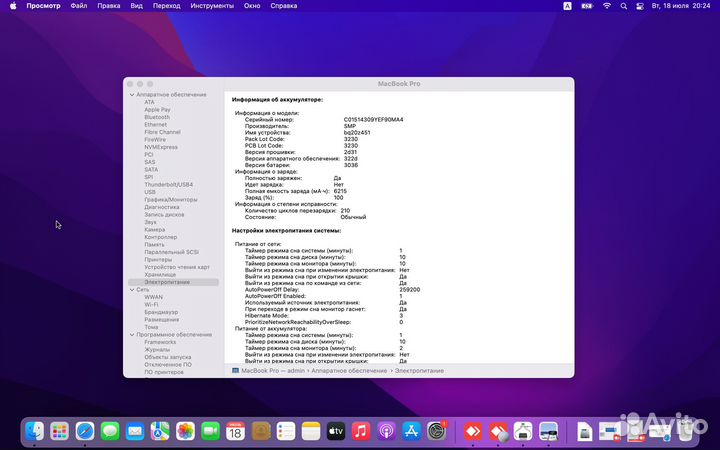720x450 pixels.
Task: Click Аппаратное обеспечение in the path bar
Action: (349, 371)
